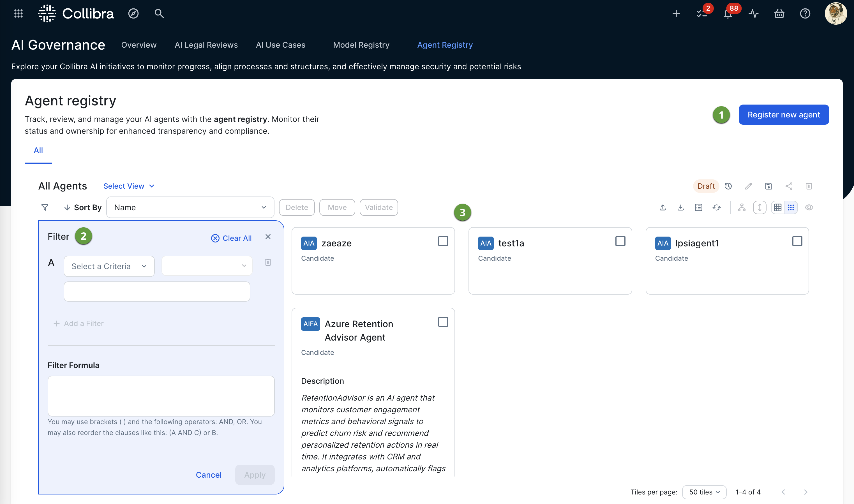Check the test1a tile checkbox
Screen dimensions: 854x504
(620, 241)
